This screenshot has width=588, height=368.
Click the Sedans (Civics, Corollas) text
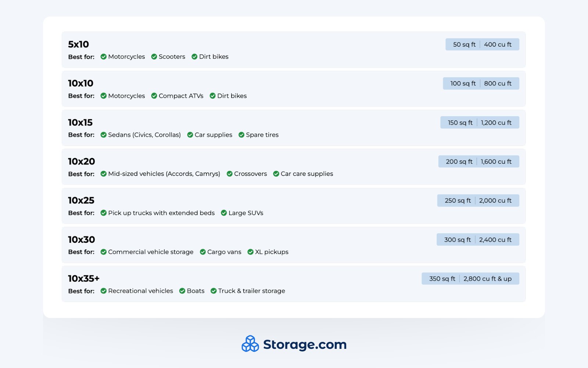pos(144,135)
